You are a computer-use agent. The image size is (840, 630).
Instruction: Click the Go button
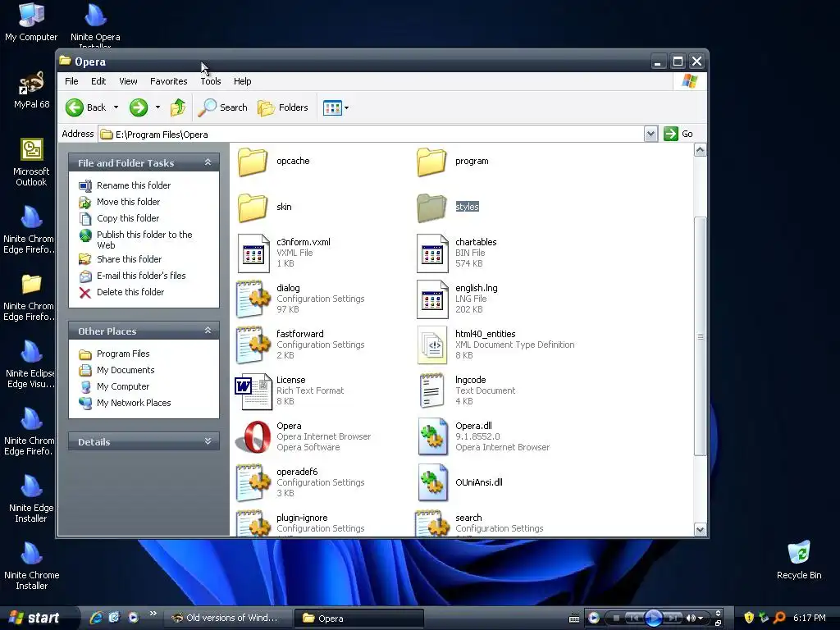click(678, 134)
